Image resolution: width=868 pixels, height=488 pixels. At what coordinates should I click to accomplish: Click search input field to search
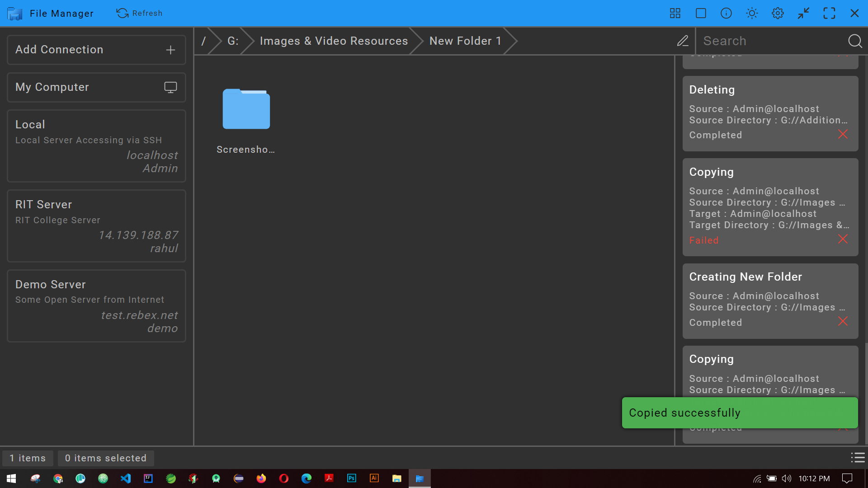773,41
